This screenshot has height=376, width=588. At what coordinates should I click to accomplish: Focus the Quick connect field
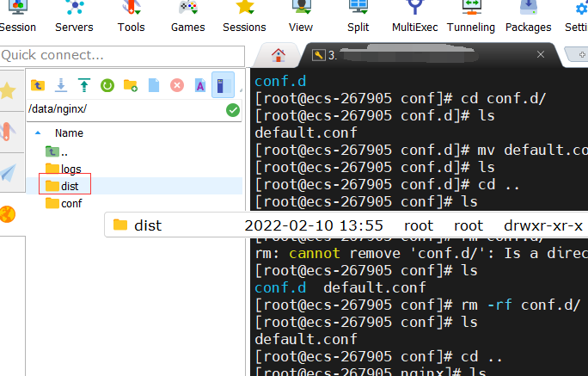(122, 56)
